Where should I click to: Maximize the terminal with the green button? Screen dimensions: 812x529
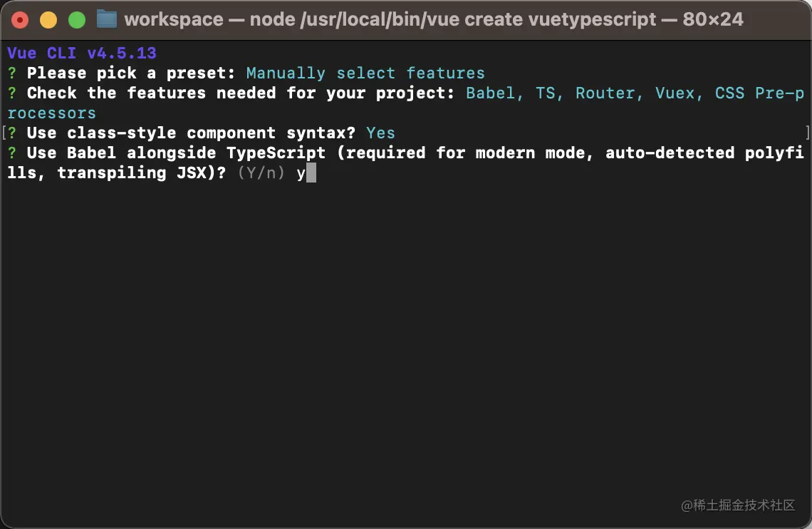coord(77,20)
